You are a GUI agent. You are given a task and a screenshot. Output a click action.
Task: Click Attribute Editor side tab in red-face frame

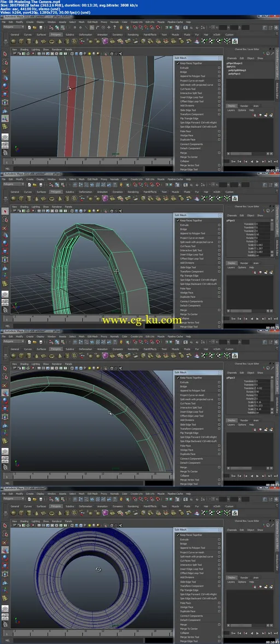tap(277, 91)
